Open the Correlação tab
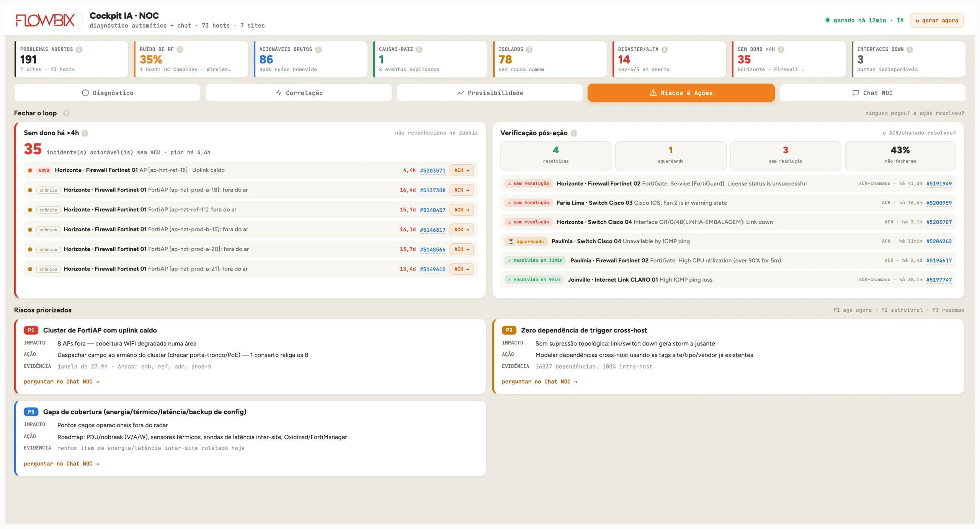This screenshot has height=529, width=980. coord(299,93)
